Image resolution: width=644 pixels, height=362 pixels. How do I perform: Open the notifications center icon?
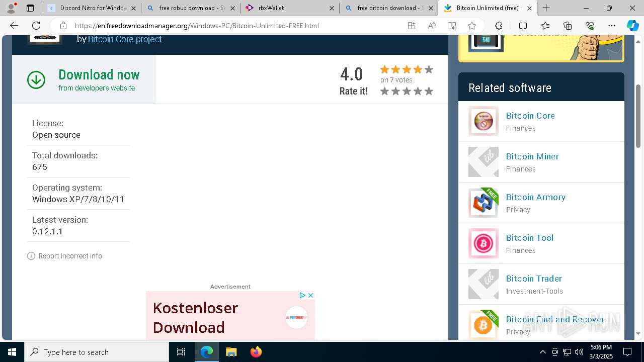tap(627, 352)
